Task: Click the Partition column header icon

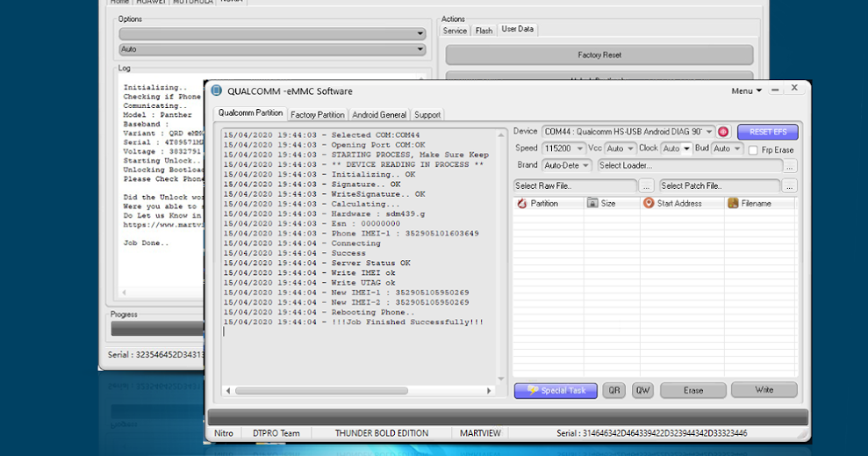Action: [521, 203]
